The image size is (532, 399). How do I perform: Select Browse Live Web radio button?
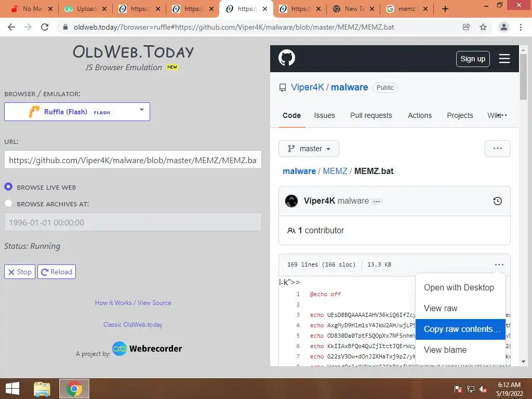[x=8, y=187]
